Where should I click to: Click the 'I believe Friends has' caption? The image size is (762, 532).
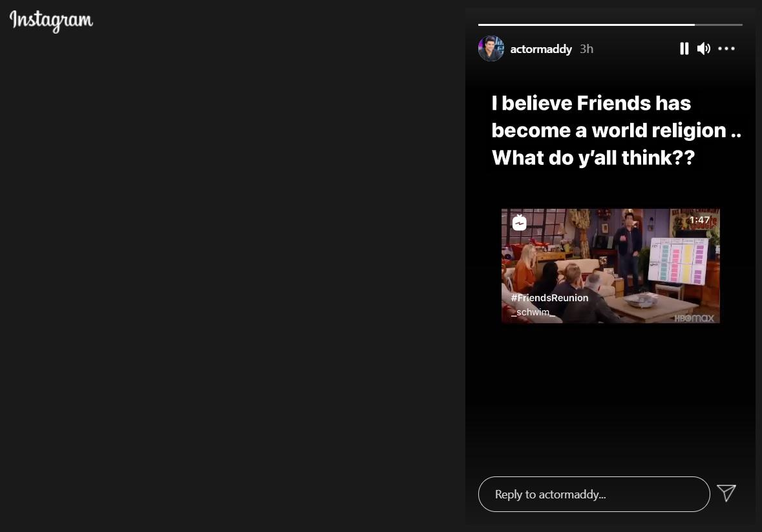coord(591,103)
